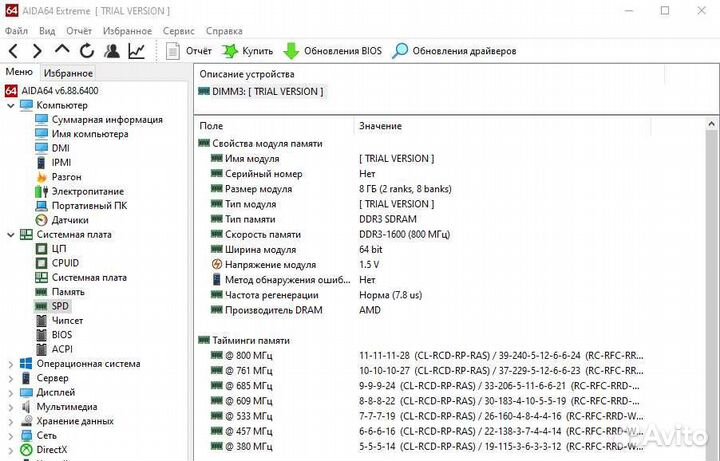This screenshot has height=461, width=720.
Task: Click the ЦП processor icon
Action: [41, 249]
